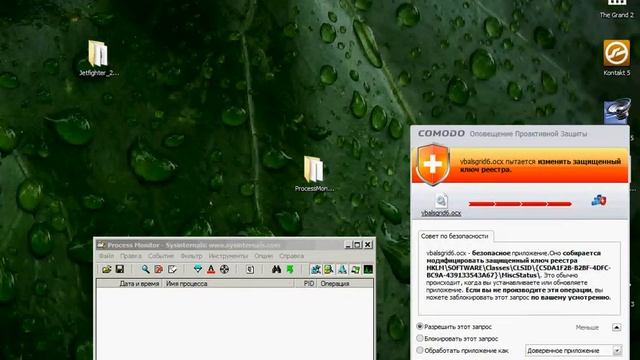Toggle the Show Registry Activity icon
The height and width of the screenshot is (360, 640).
pyautogui.click(x=316, y=269)
